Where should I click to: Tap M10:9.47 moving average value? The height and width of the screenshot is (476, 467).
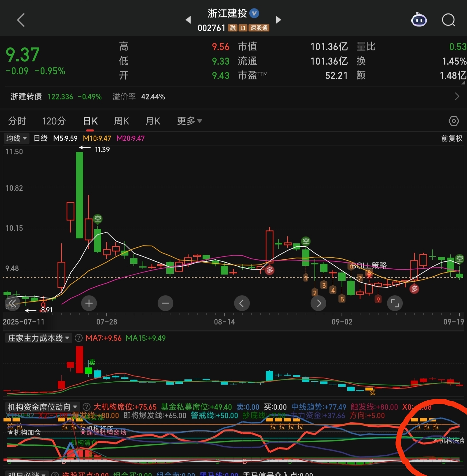[x=97, y=138]
